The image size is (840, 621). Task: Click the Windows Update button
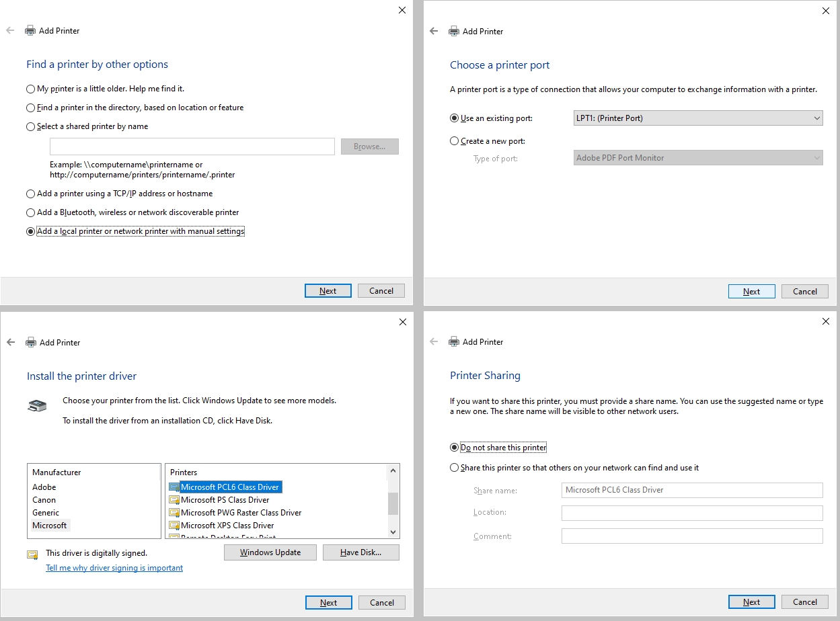click(270, 552)
